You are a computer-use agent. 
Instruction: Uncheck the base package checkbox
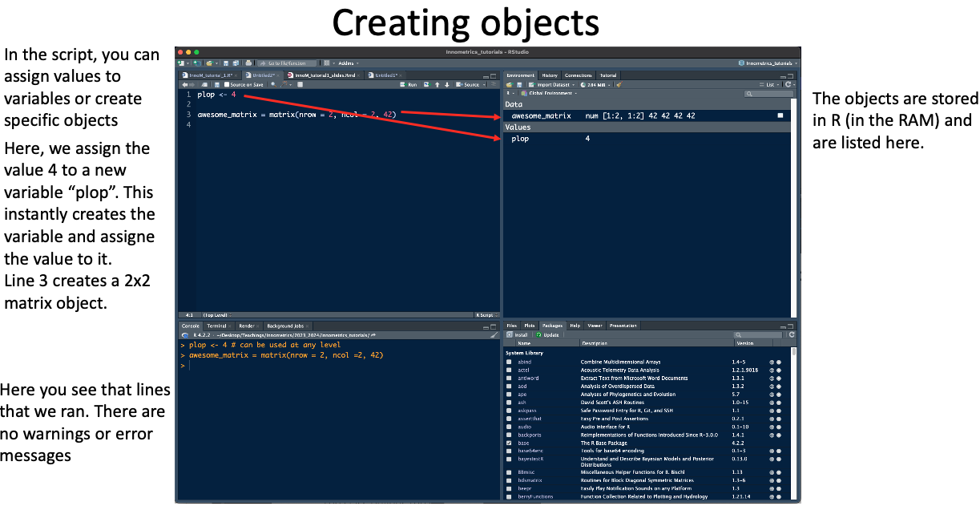509,443
